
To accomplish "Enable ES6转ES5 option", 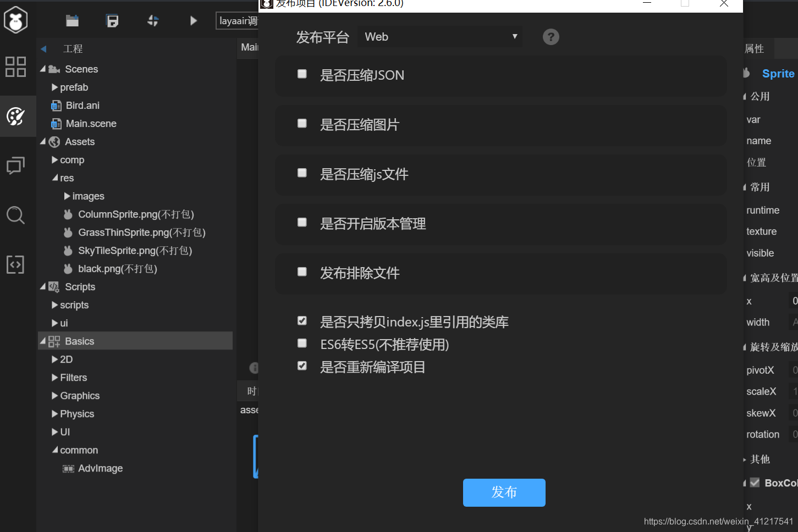I will (x=302, y=343).
